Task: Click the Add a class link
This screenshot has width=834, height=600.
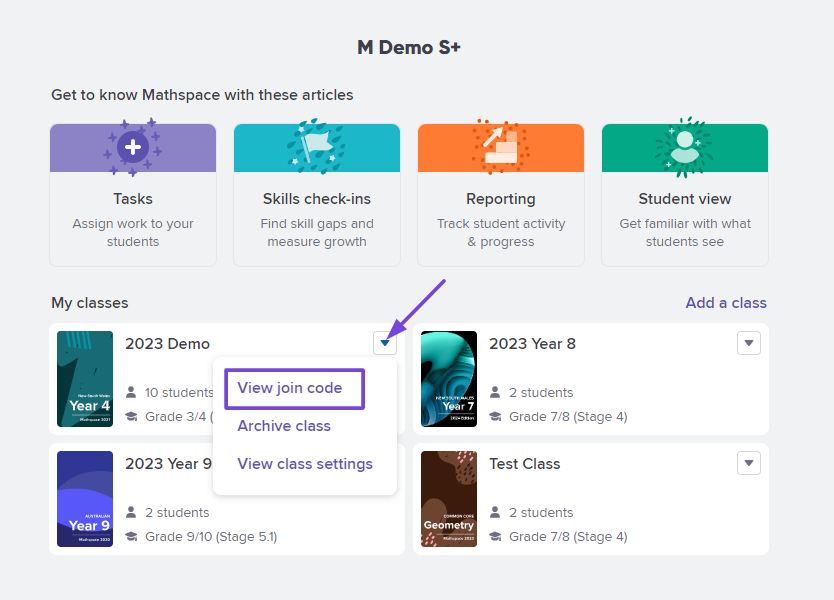Action: pos(726,303)
